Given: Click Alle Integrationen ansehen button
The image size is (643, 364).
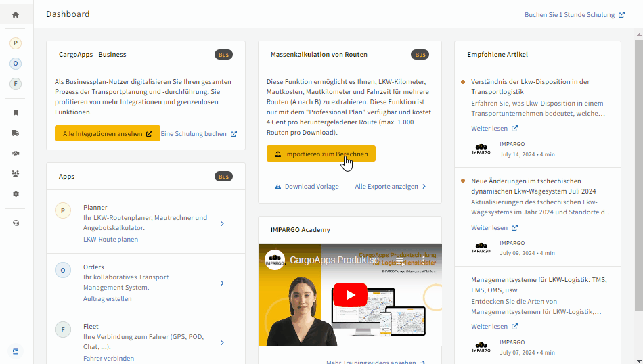Looking at the screenshot, I should tap(108, 134).
